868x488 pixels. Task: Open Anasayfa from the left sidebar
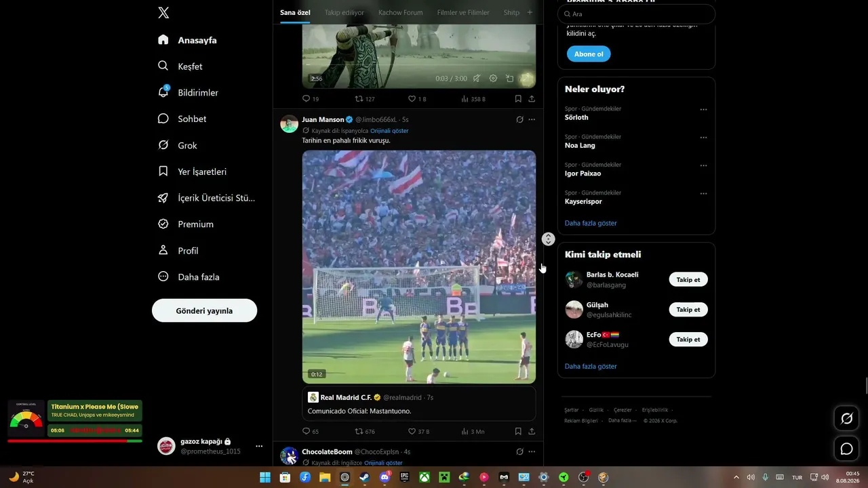[x=188, y=40]
